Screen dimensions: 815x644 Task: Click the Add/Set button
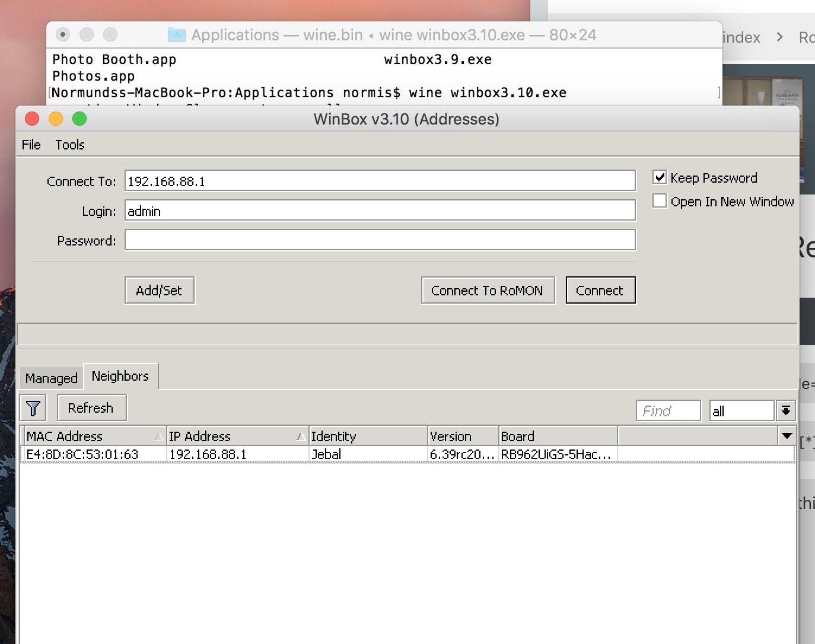[x=160, y=291]
